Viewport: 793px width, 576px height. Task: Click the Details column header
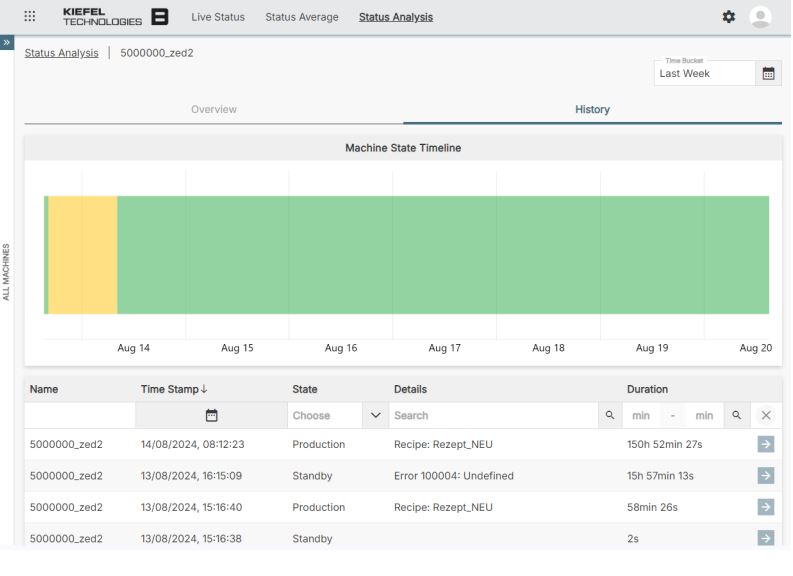tap(410, 389)
